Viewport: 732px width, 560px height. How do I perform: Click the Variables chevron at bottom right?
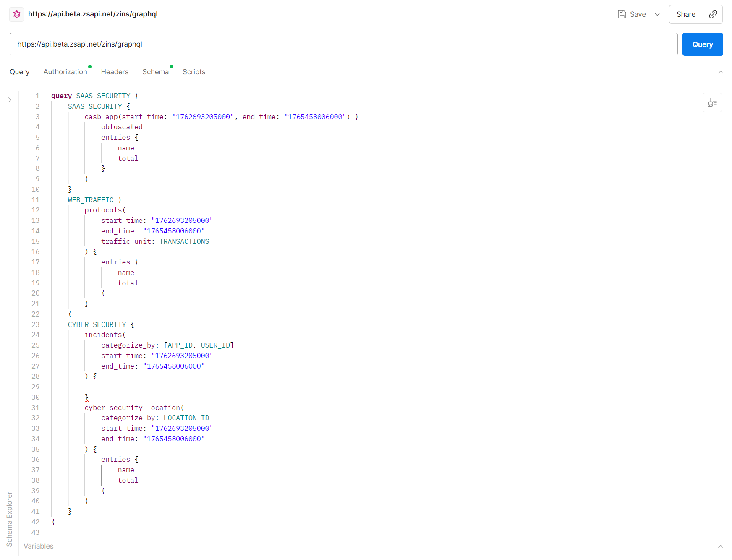pos(720,547)
